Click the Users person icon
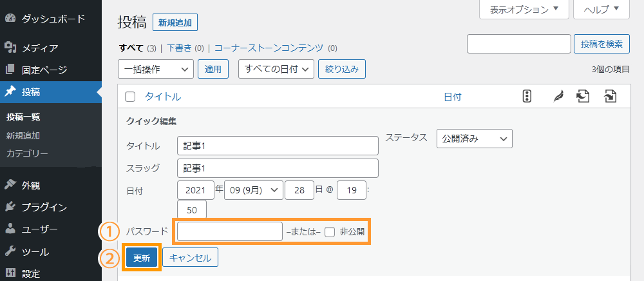644x281 pixels. click(x=10, y=229)
